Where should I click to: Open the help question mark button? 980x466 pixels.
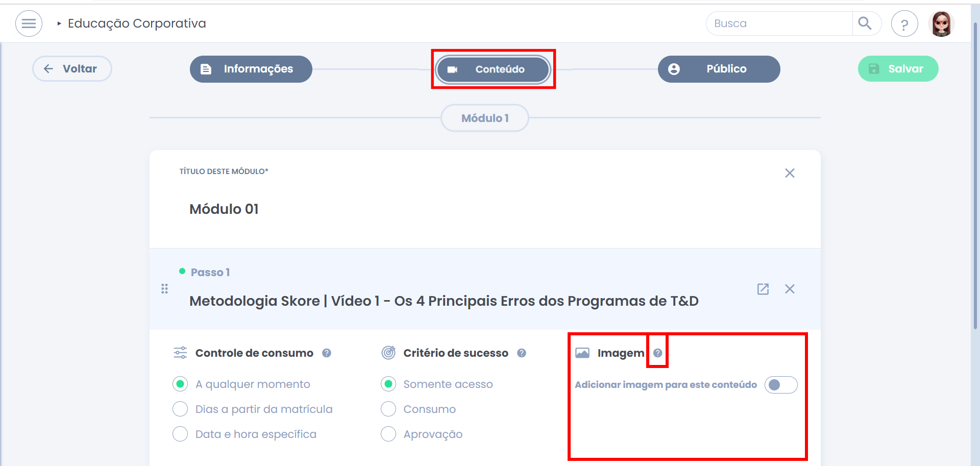pos(904,24)
